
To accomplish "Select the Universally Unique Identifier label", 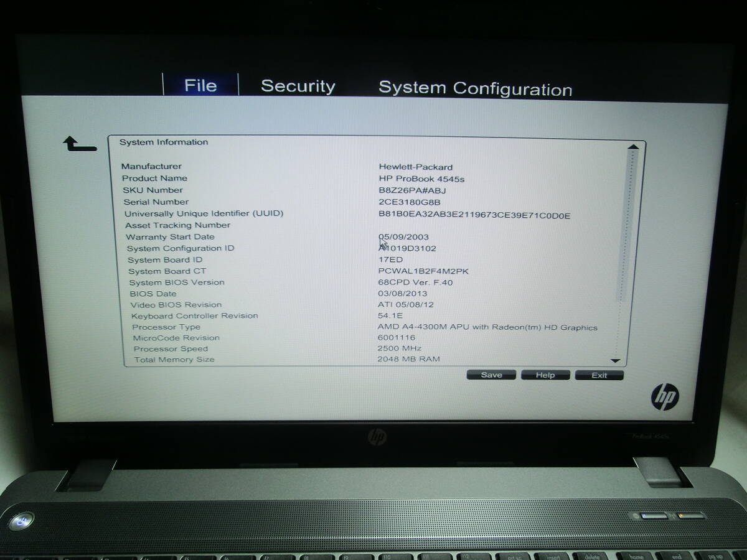I will click(204, 213).
